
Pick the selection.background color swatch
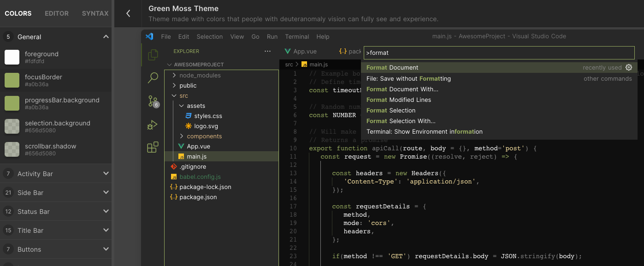[x=12, y=126]
